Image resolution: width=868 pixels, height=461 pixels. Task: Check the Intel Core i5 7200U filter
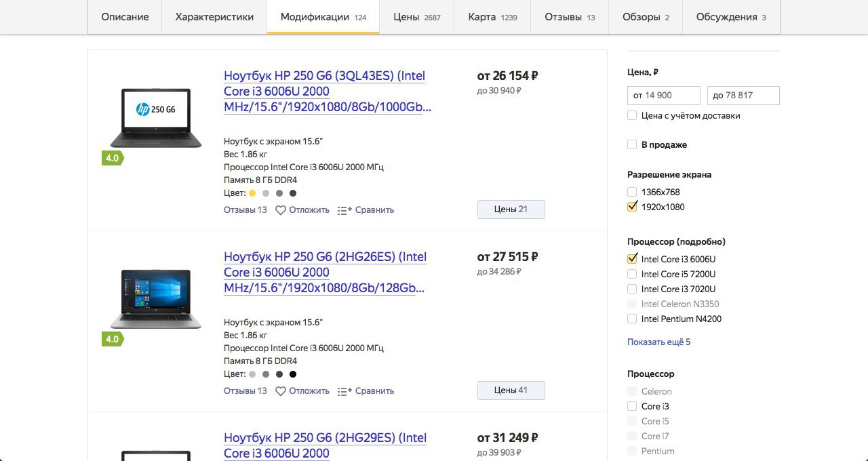632,275
